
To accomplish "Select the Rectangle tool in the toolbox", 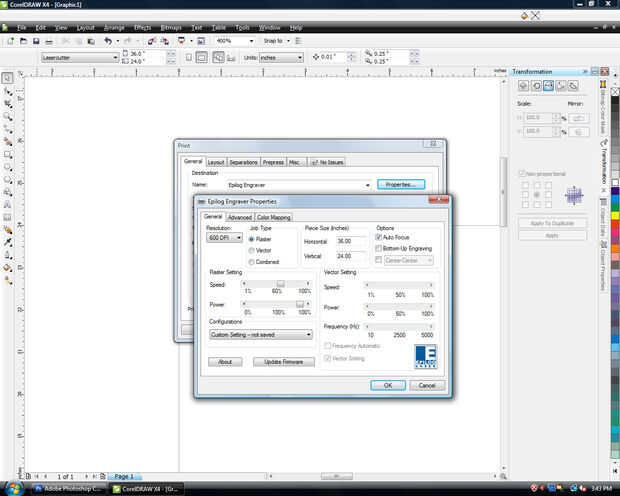I will (x=8, y=155).
